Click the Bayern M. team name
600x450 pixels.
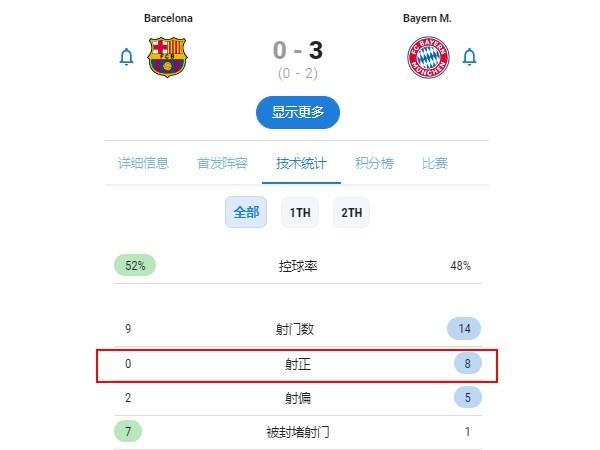coord(427,18)
